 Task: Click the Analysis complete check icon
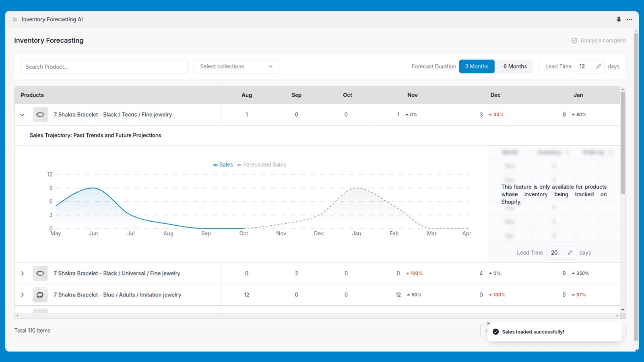[574, 41]
